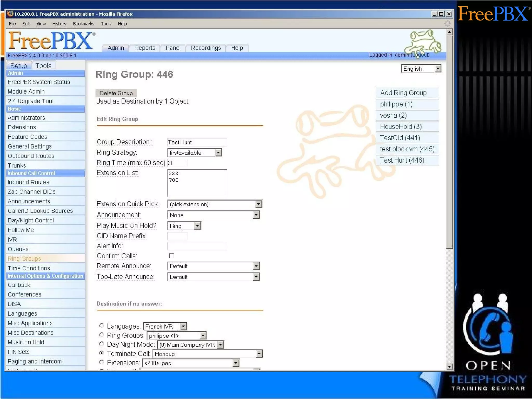Image resolution: width=532 pixels, height=399 pixels.
Task: Switch to the Reports tab
Action: 145,48
